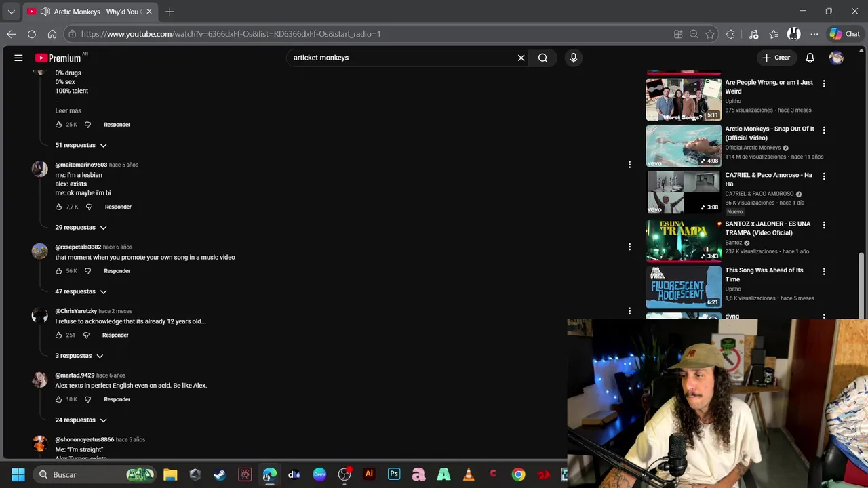Open menu for ES UNA TRAMPA video
This screenshot has height=488, width=868.
824,225
